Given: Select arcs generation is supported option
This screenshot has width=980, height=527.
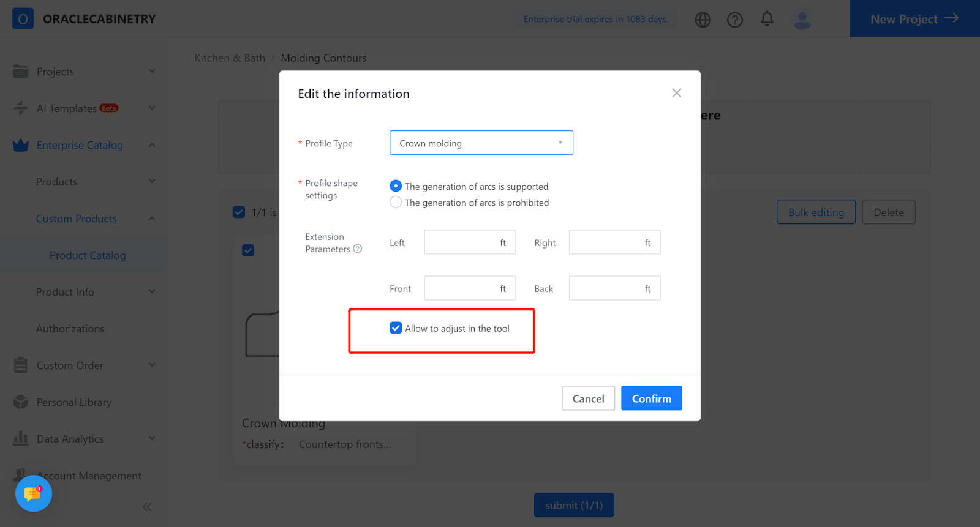Looking at the screenshot, I should [x=396, y=186].
